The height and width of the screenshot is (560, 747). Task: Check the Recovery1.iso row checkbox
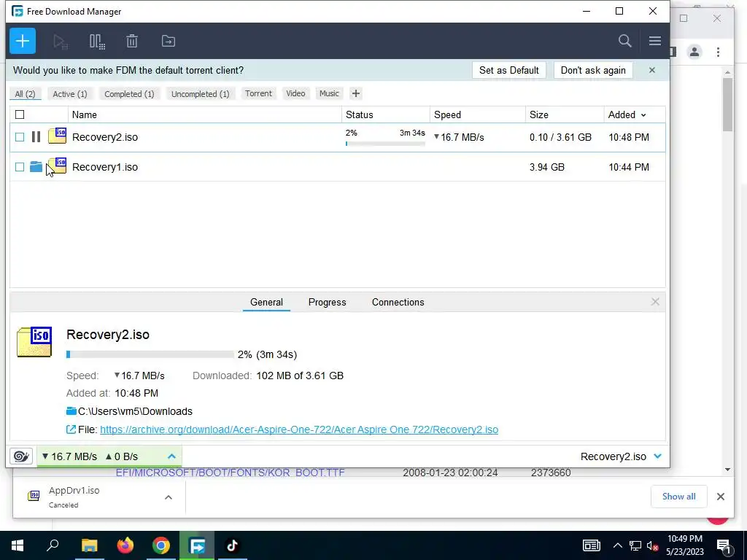tap(20, 167)
